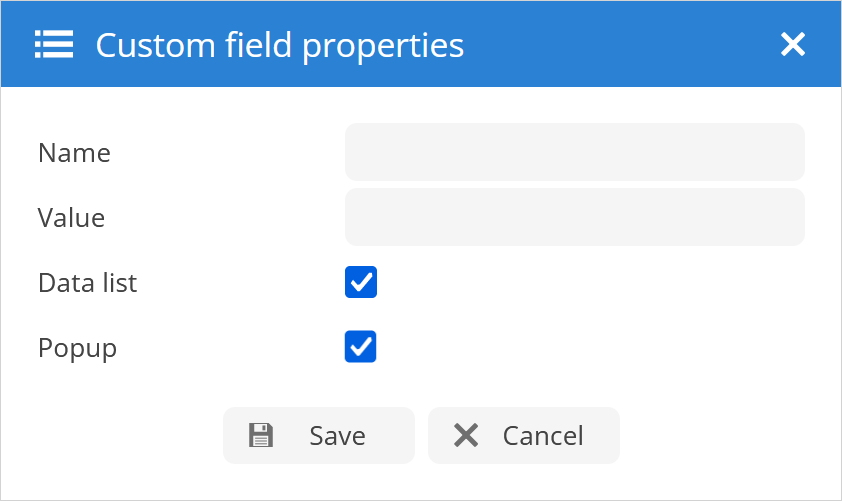The height and width of the screenshot is (501, 842).
Task: Click the Name field label
Action: pos(74,153)
